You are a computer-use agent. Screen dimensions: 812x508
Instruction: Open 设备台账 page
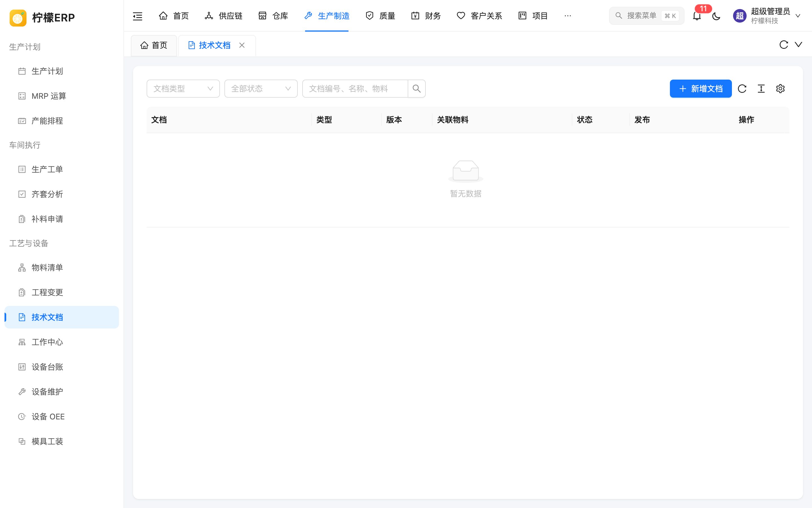tap(62, 367)
